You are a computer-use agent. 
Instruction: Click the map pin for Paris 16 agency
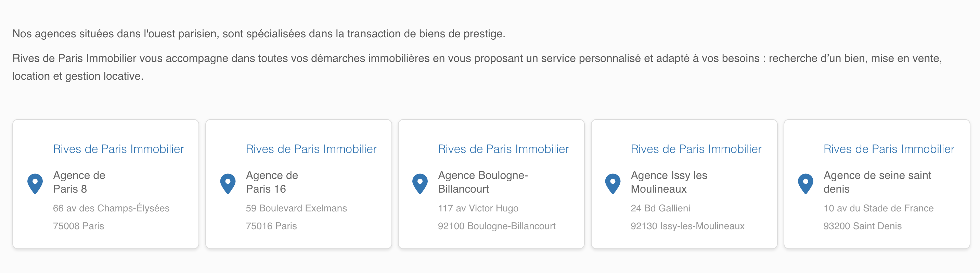pos(228,183)
